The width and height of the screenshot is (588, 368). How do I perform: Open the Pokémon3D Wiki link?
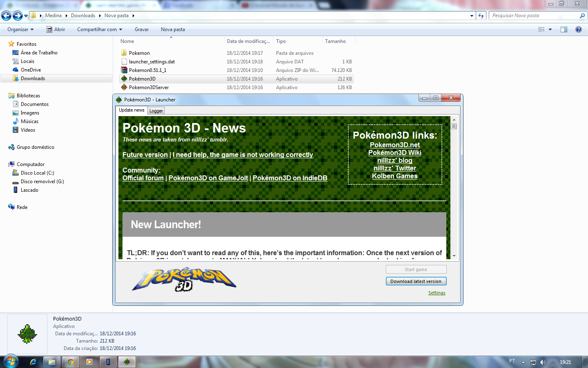(395, 153)
